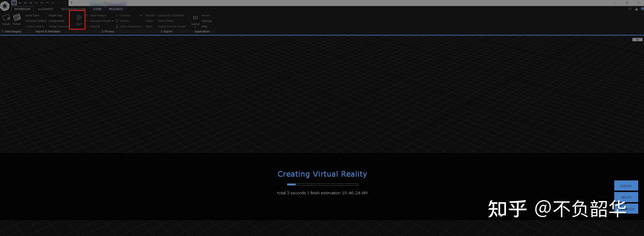The image size is (644, 236).
Task: Click the Colorize tool
Action: 123,15
